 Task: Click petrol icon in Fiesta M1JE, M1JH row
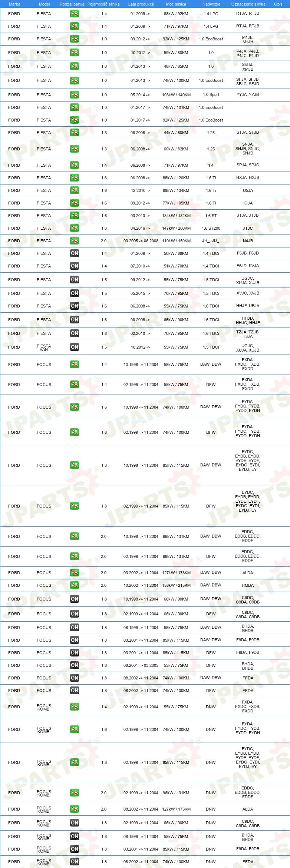tap(75, 39)
